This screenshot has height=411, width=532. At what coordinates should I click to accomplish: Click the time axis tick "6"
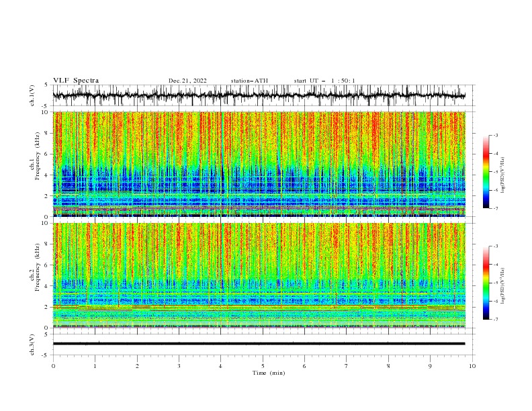(x=304, y=366)
